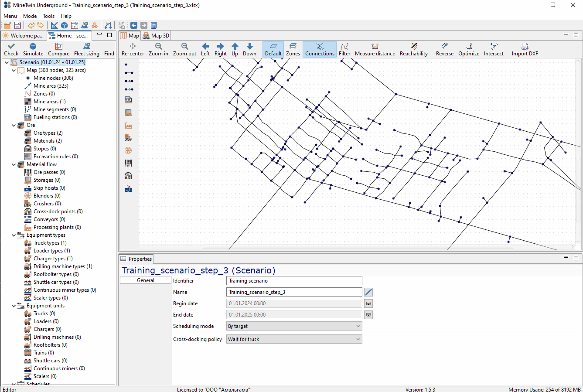Image resolution: width=583 pixels, height=392 pixels.
Task: Click the Intersect tool
Action: click(x=494, y=49)
